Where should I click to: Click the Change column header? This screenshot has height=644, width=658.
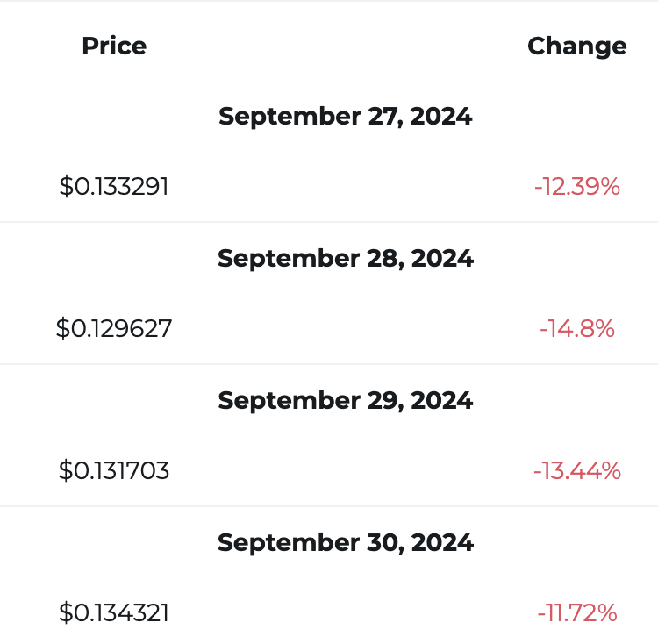577,47
